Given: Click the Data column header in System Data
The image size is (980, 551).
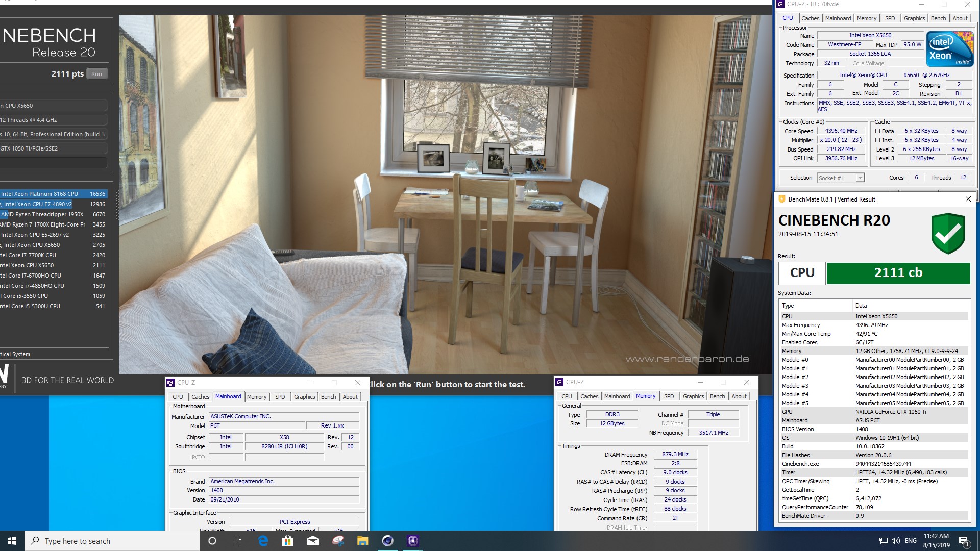Looking at the screenshot, I should (x=910, y=306).
